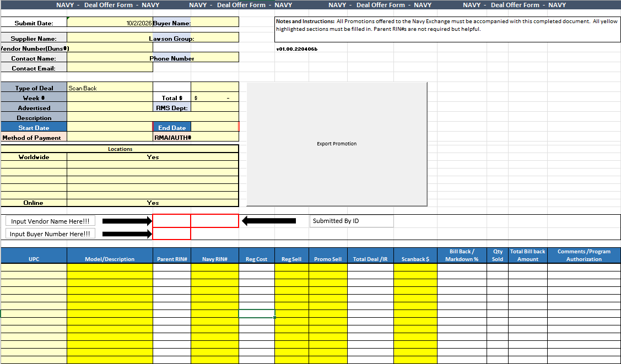
Task: Select the Contact Email input cell
Action: pyautogui.click(x=110, y=67)
